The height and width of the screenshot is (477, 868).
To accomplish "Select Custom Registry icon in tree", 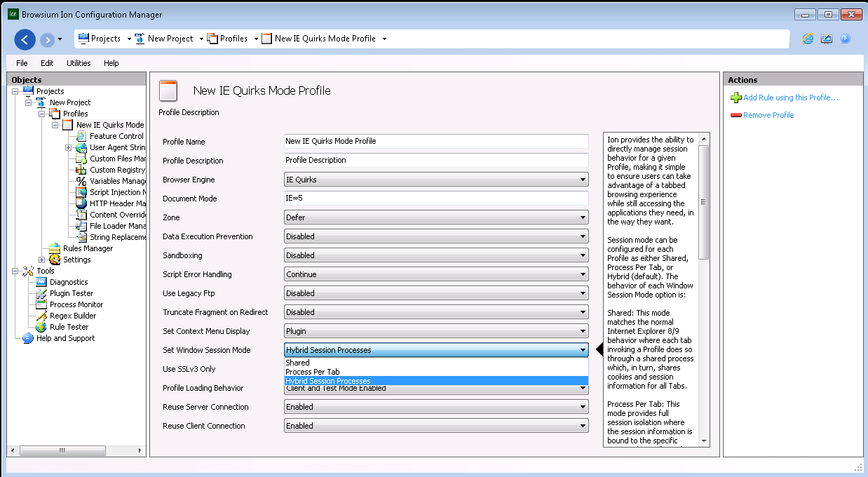I will click(81, 170).
